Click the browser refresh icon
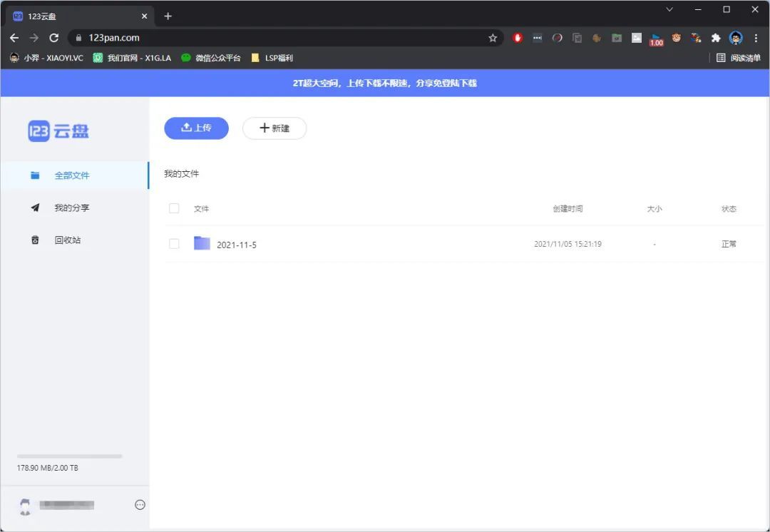Screen dimensions: 770x532 [x=53, y=38]
